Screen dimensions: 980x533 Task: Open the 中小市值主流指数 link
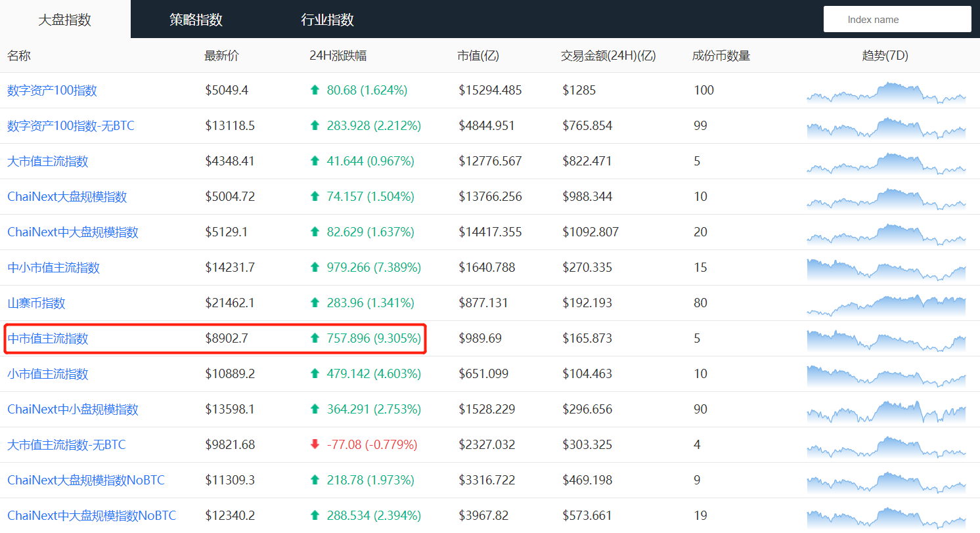[54, 268]
